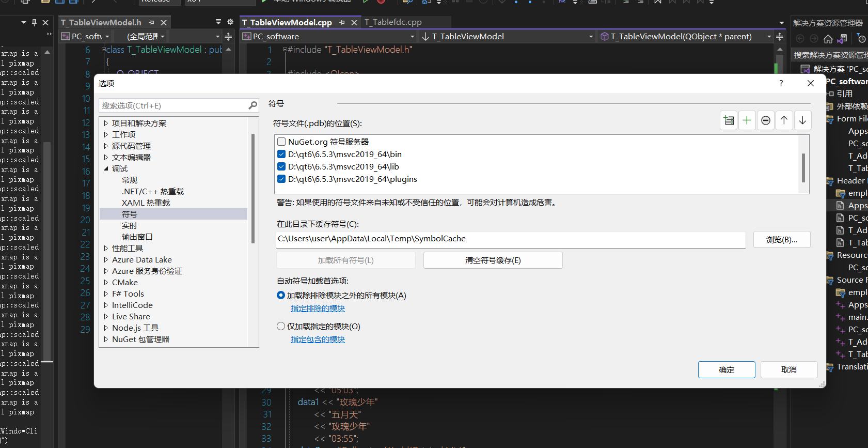Select the IntelliCode options item

tap(132, 305)
